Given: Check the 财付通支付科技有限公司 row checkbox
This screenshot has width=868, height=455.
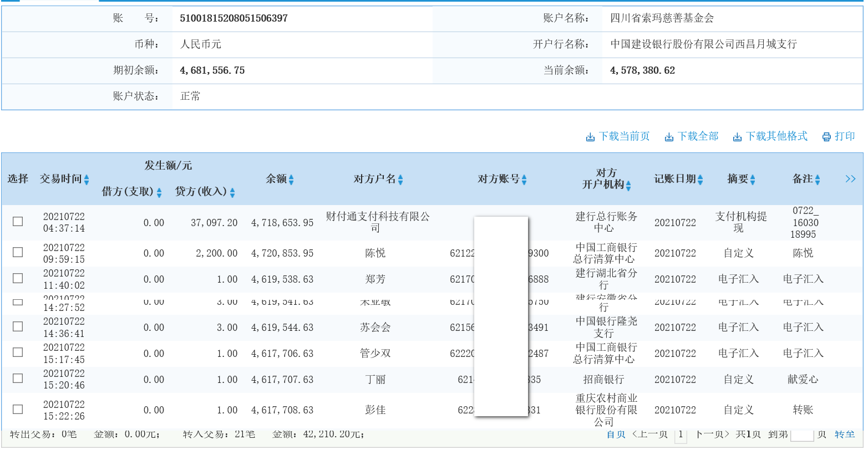Looking at the screenshot, I should click(17, 221).
